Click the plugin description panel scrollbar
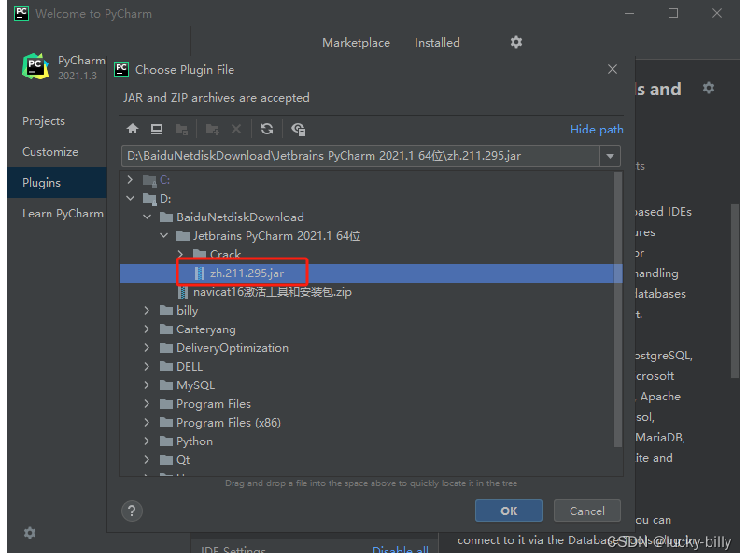747x560 pixels. point(735,291)
